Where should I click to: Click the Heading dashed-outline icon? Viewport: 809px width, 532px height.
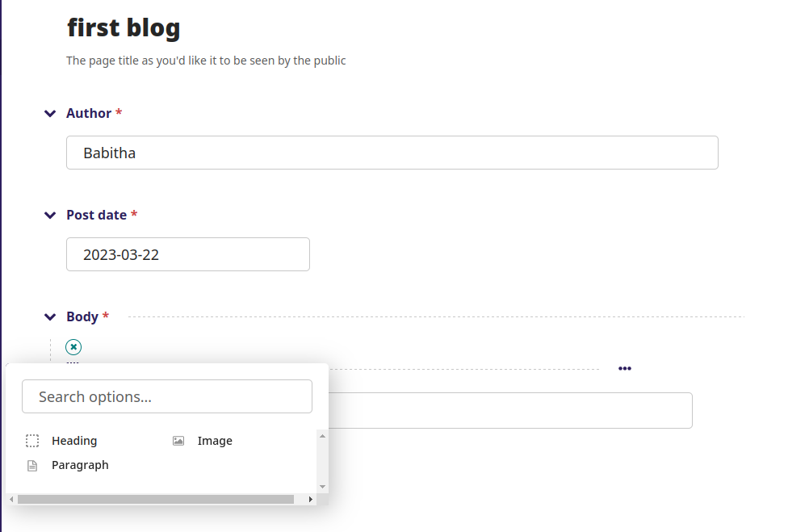[x=32, y=440]
